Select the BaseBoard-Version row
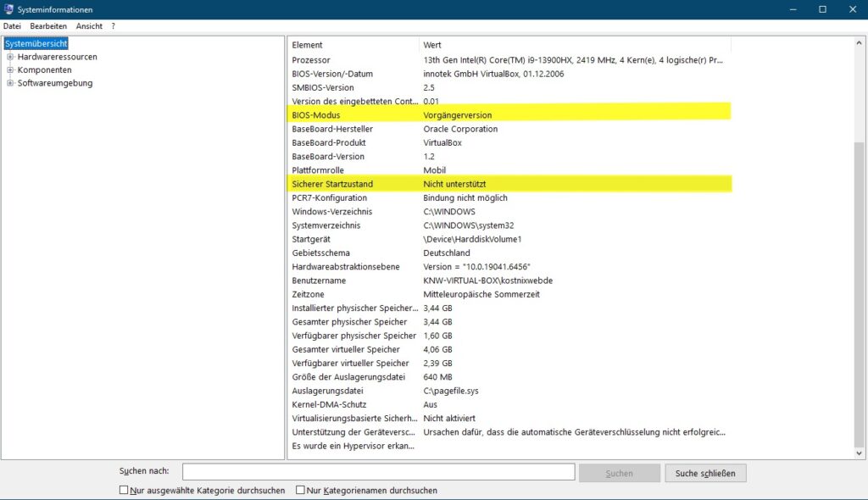 click(x=509, y=157)
